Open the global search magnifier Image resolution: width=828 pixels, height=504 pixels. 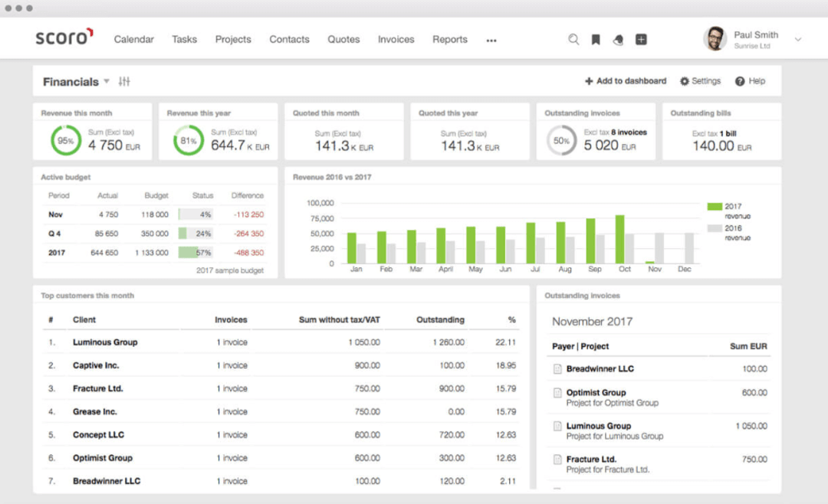573,39
